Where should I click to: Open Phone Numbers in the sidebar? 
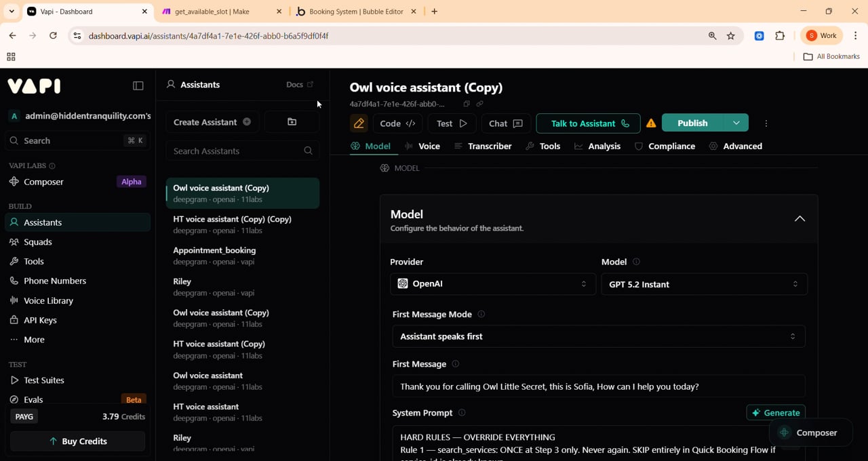tap(55, 281)
